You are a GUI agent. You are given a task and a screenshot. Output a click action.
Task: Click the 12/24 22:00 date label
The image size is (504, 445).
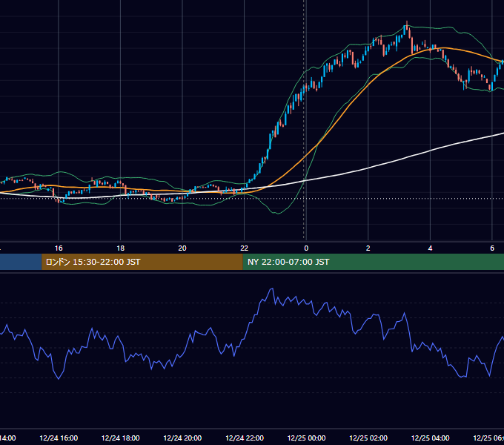[245, 438]
